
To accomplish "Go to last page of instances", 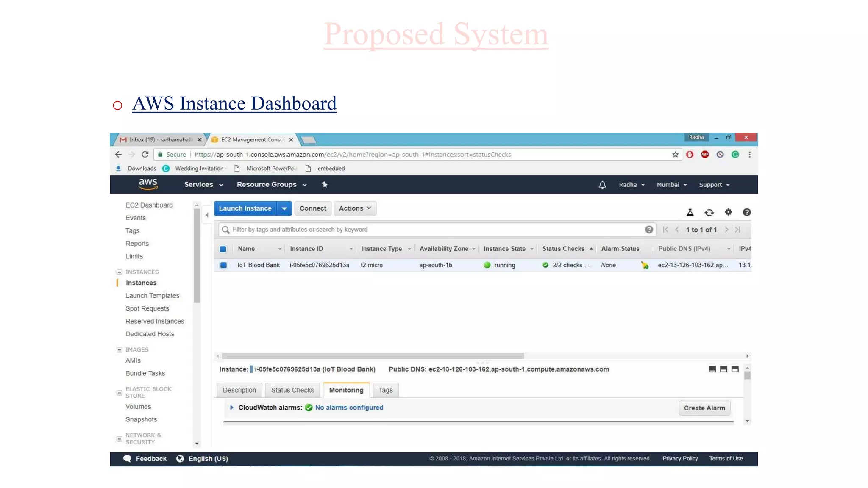I will click(738, 230).
